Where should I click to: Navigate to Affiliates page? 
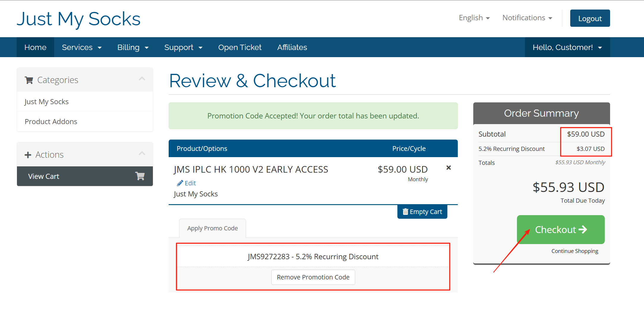[x=292, y=47]
